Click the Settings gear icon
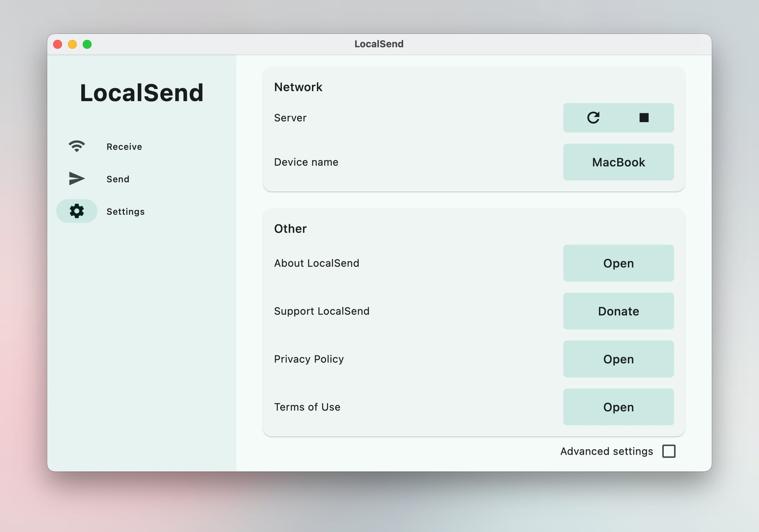Screen dimensions: 759x532 77,211
